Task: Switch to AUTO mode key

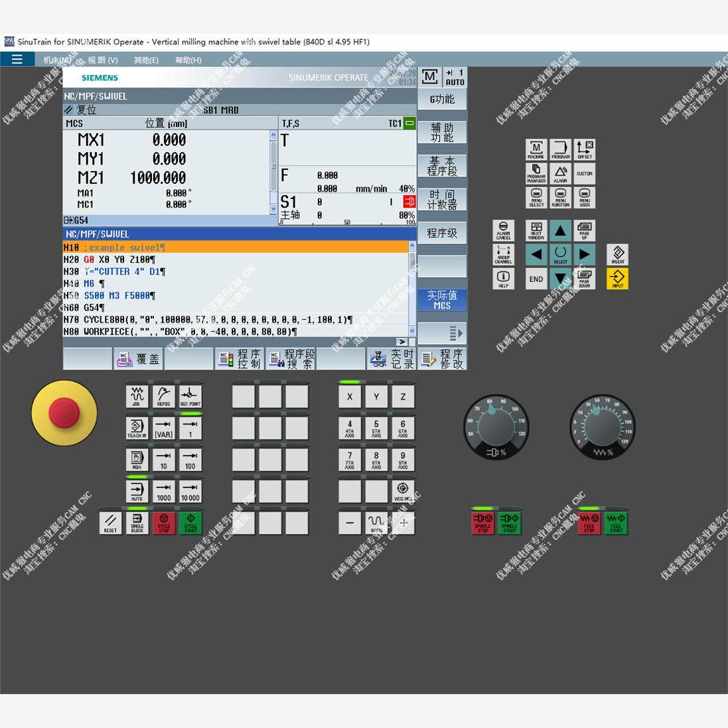Action: (137, 491)
